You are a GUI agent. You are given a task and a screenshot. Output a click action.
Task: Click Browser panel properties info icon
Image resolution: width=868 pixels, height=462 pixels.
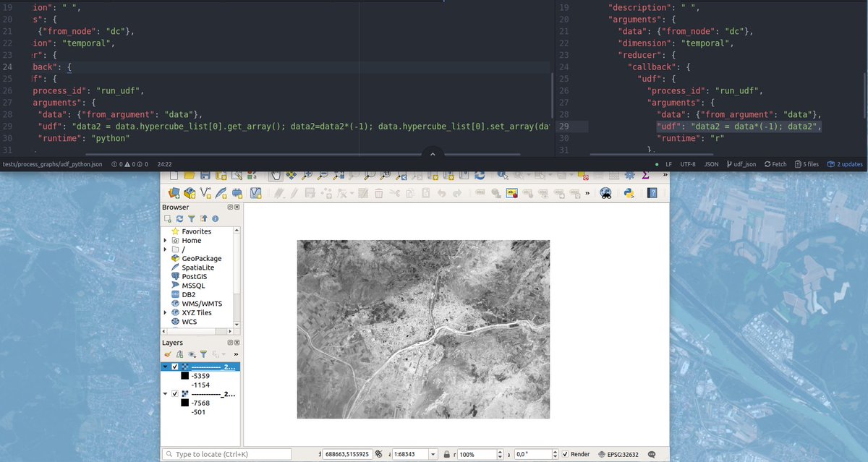click(214, 218)
